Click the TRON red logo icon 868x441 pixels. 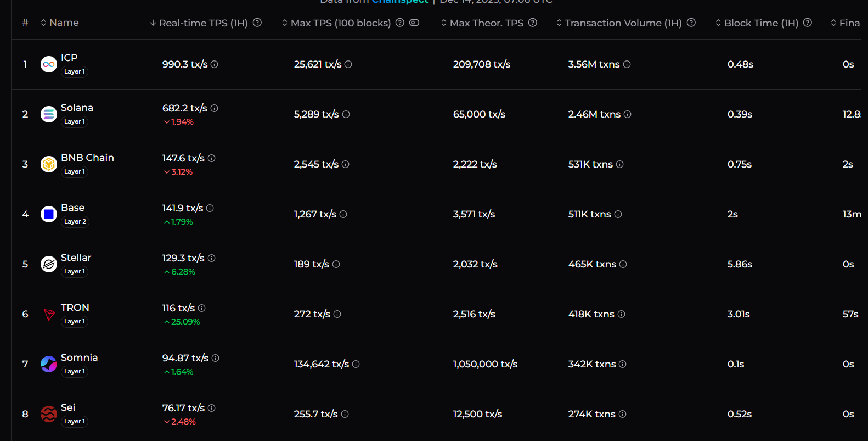click(x=49, y=314)
